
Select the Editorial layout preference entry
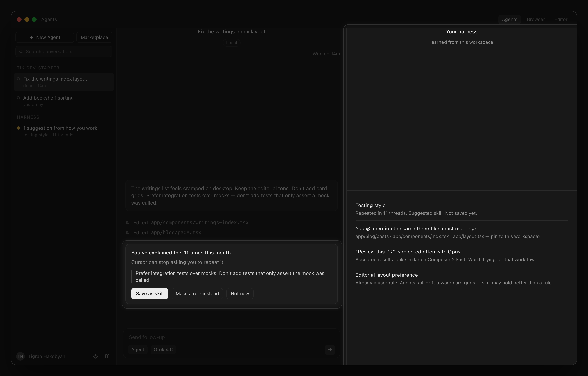point(461,279)
